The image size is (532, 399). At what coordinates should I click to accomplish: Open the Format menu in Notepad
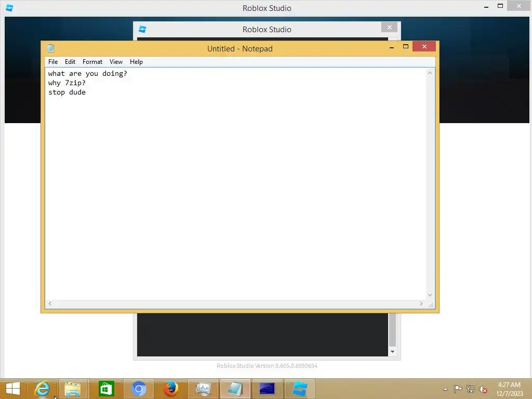tap(92, 62)
